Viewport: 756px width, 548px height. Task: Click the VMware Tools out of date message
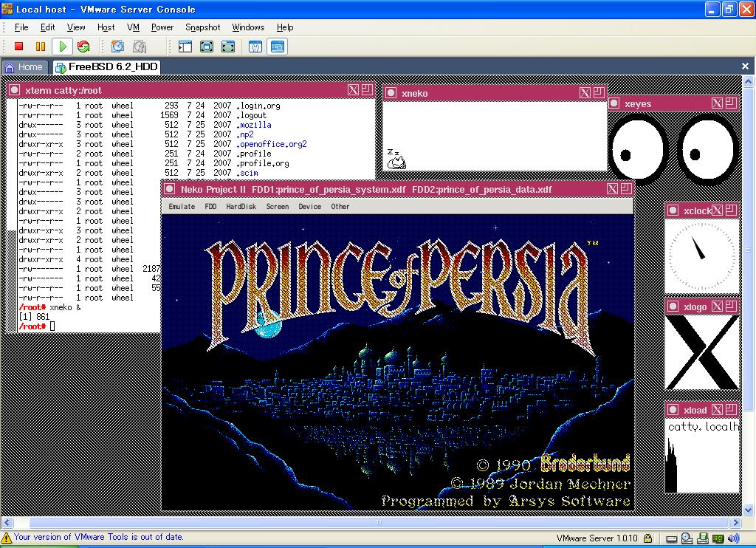pos(98,537)
